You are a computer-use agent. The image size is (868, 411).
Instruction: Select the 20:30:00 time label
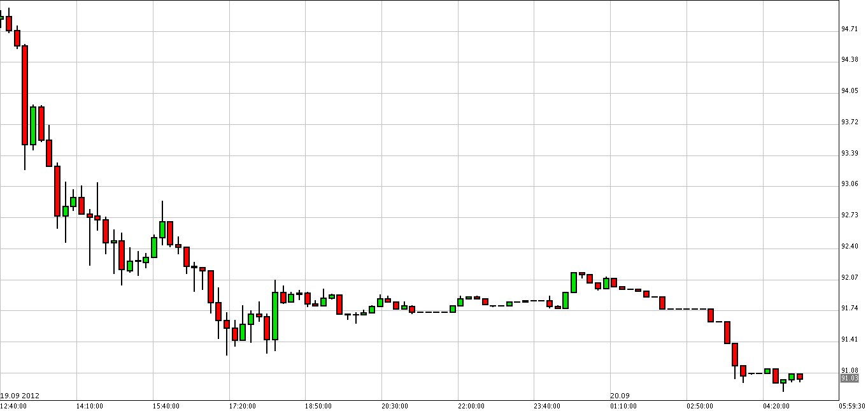tap(395, 405)
